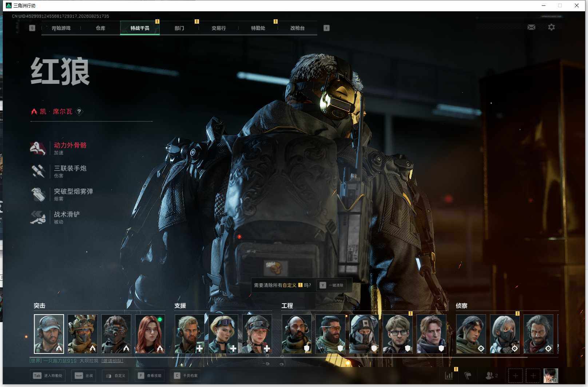Select the cap-wearing 红狼 operator portrait
This screenshot has width=588, height=387.
click(49, 334)
